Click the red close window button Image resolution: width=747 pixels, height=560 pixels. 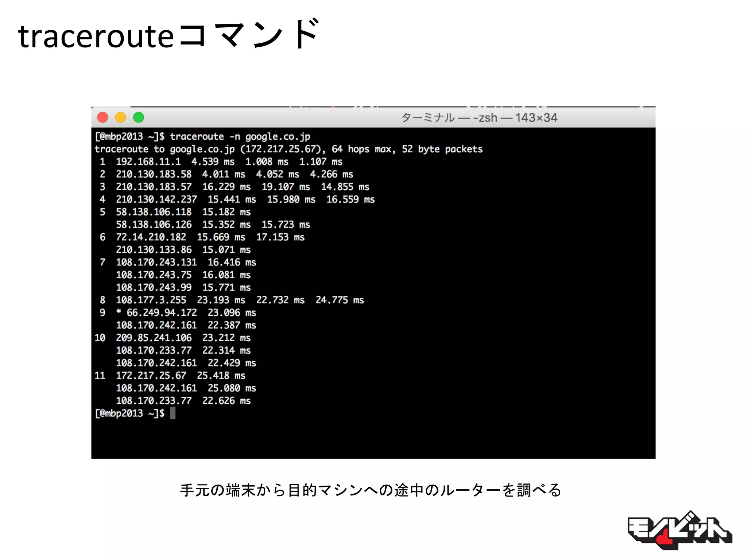(102, 117)
